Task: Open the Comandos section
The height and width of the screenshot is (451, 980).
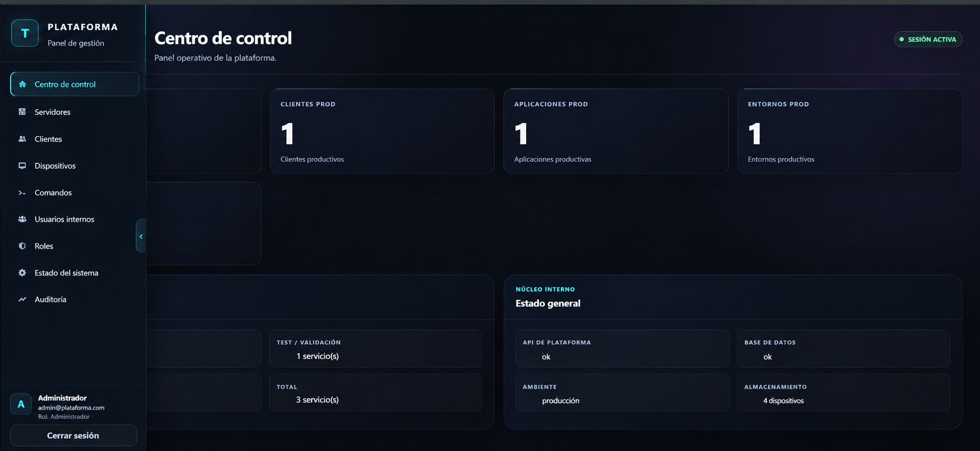Action: pos(75,193)
